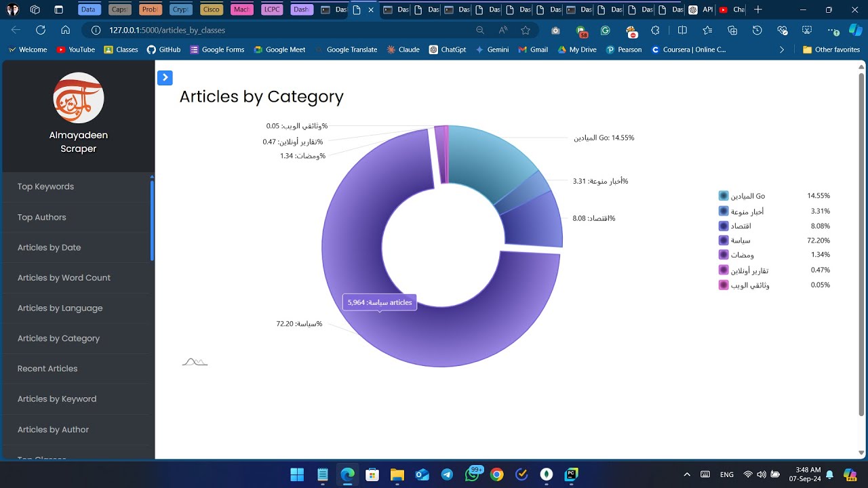The image size is (868, 488).
Task: Click the Almayadeen Scraper logo
Action: pyautogui.click(x=78, y=98)
